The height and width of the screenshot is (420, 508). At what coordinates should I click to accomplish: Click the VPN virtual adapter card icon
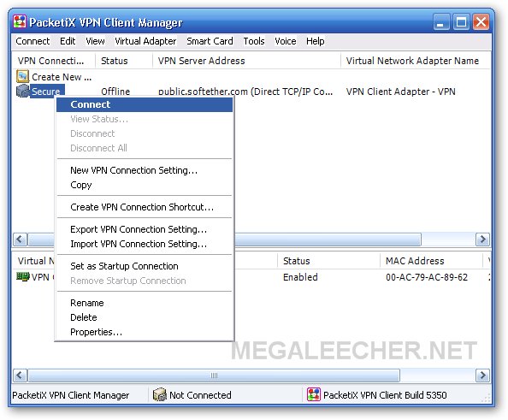(23, 277)
